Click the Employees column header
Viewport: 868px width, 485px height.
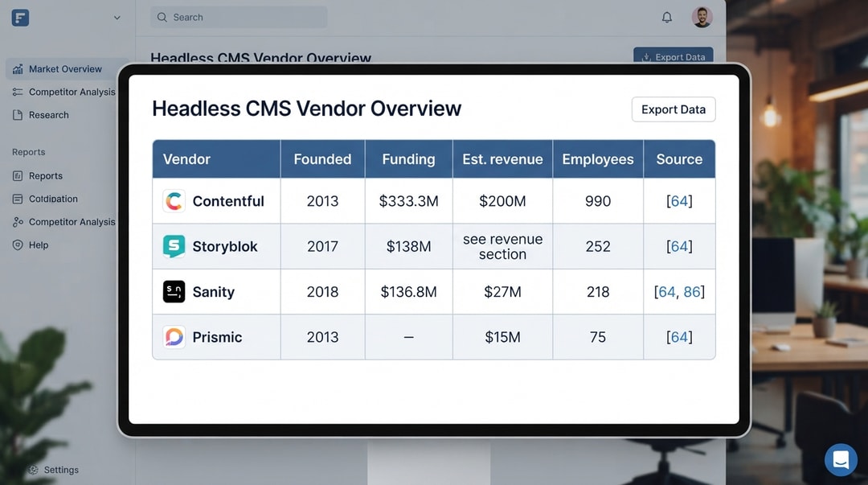(x=598, y=159)
